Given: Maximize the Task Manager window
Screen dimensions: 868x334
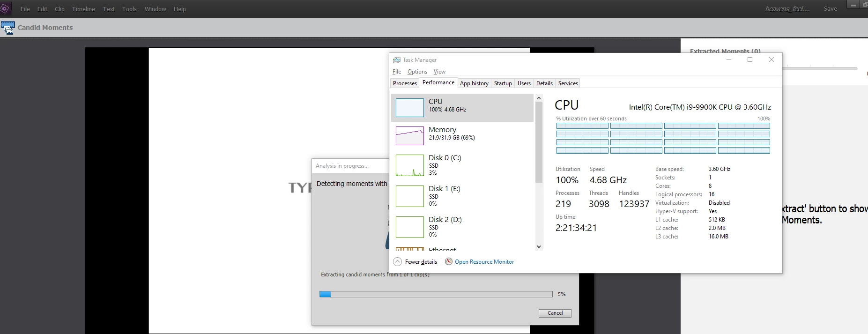Looking at the screenshot, I should (x=750, y=60).
